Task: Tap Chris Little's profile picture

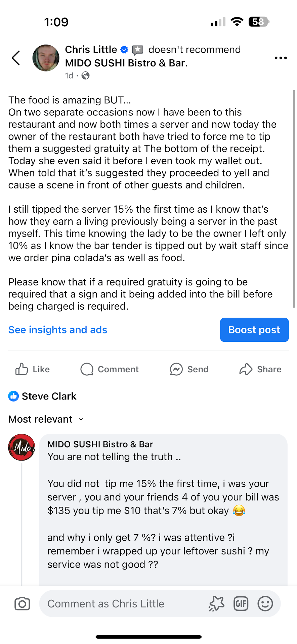Action: coord(46,58)
